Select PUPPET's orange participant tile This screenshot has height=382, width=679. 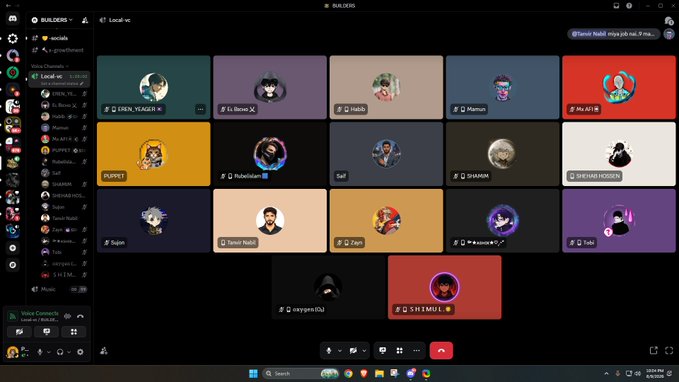[154, 154]
